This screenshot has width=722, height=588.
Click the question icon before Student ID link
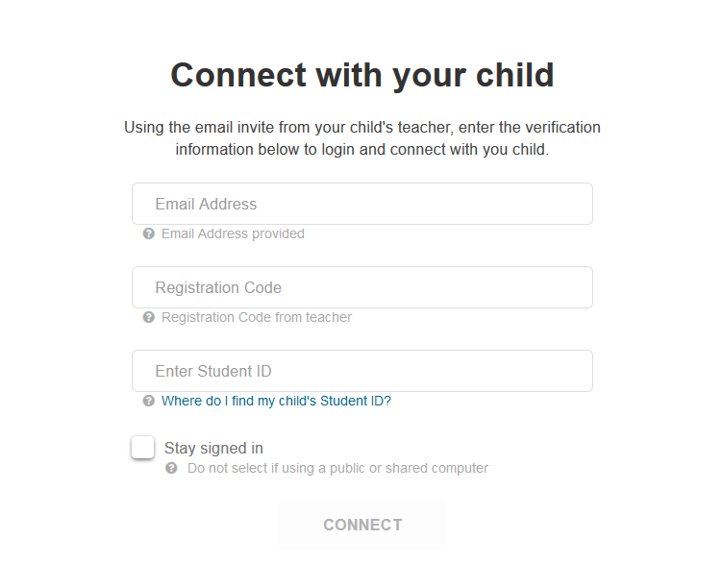[x=149, y=401]
